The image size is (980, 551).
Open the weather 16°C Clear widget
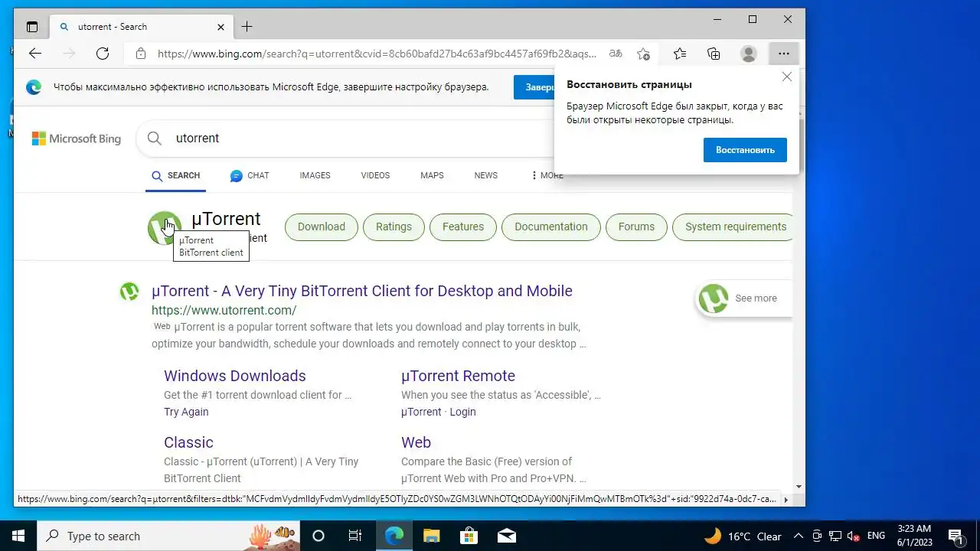pyautogui.click(x=743, y=536)
